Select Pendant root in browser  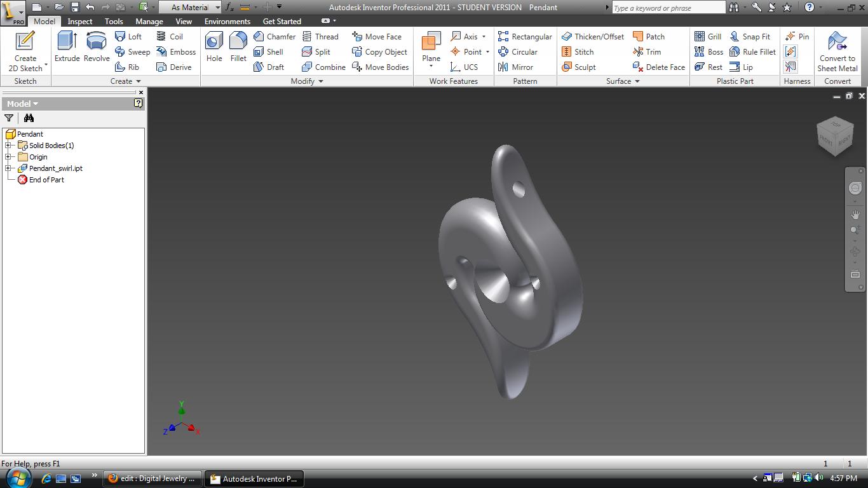point(24,134)
